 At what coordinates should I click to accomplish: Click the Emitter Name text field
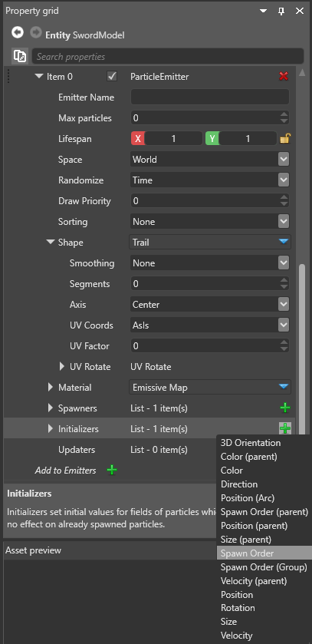click(210, 97)
